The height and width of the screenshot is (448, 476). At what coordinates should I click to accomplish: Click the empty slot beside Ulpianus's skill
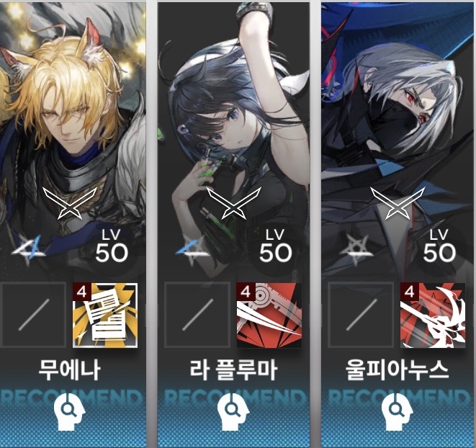[x=361, y=315]
